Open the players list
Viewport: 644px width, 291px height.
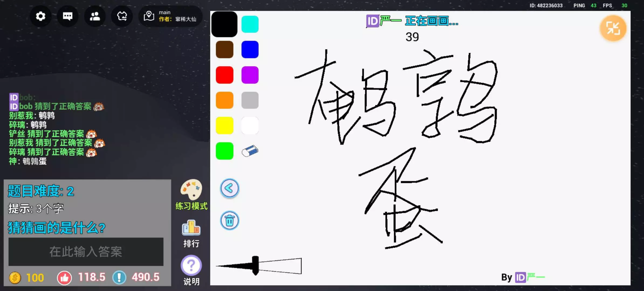[95, 16]
